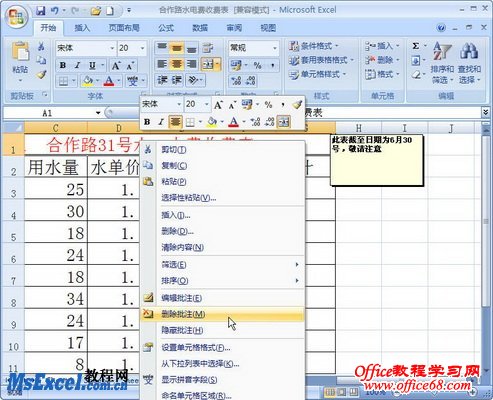
Task: Open 条件格式 conditional formatting dropdown
Action: [x=313, y=46]
